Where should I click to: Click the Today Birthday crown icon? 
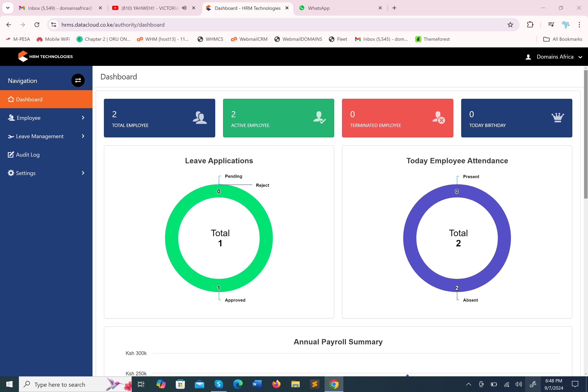click(x=557, y=117)
